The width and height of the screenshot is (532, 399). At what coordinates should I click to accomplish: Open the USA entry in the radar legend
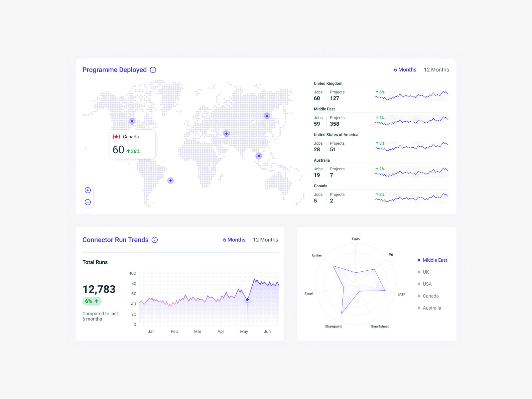point(427,284)
